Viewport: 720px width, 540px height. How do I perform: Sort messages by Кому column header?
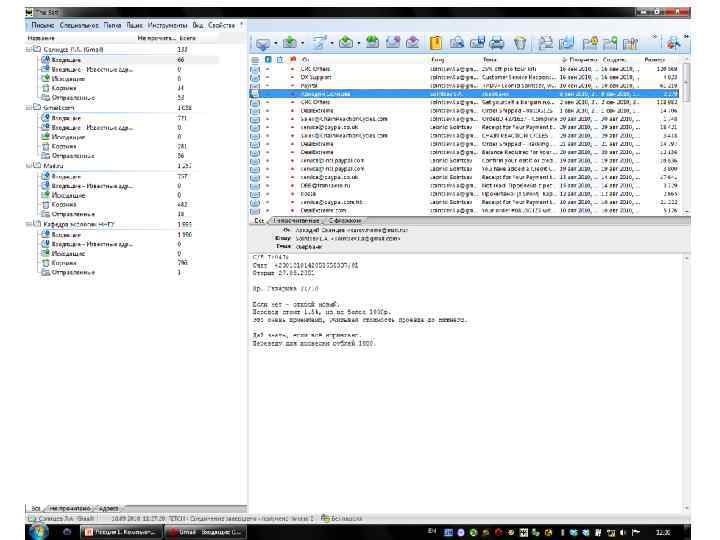point(438,60)
